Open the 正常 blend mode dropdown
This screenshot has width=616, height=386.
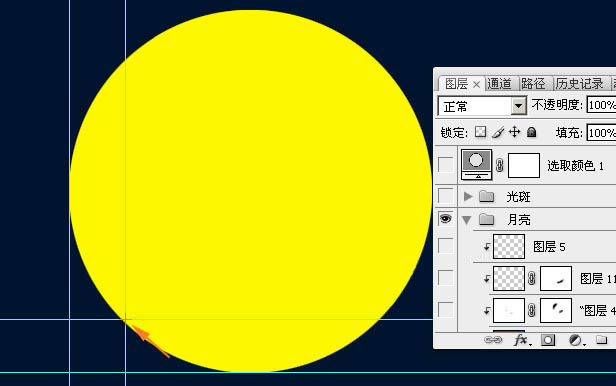(482, 106)
